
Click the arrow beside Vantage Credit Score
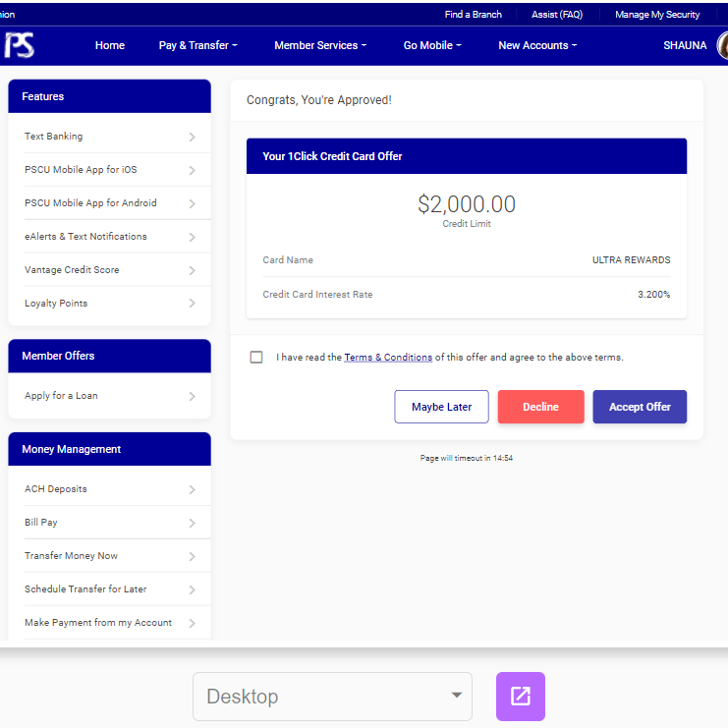coord(192,271)
